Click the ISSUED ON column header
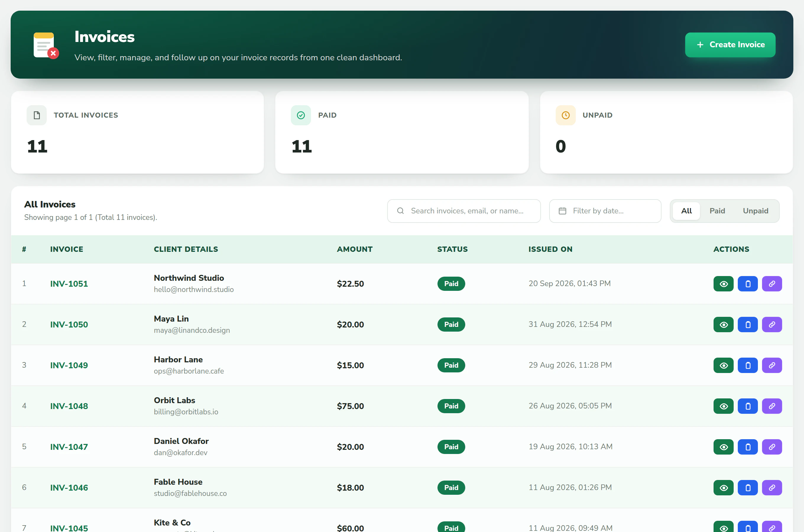Screen dimensions: 804x532 coord(550,249)
